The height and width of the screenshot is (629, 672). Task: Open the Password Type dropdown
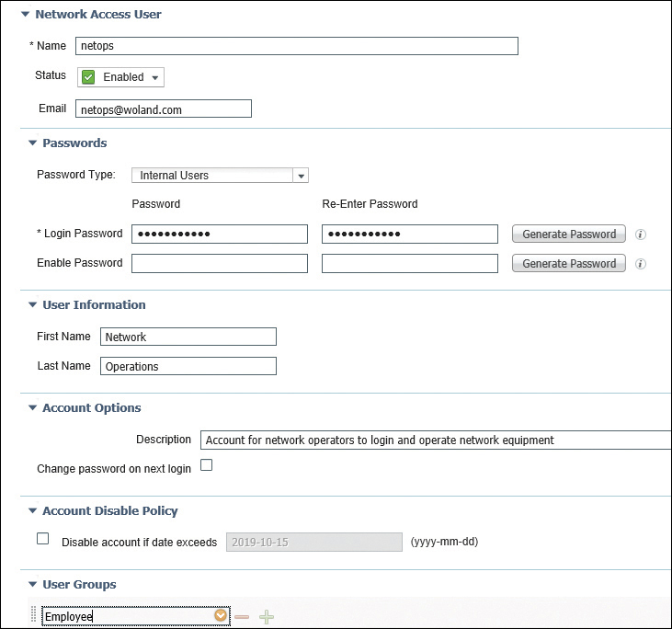click(x=300, y=176)
